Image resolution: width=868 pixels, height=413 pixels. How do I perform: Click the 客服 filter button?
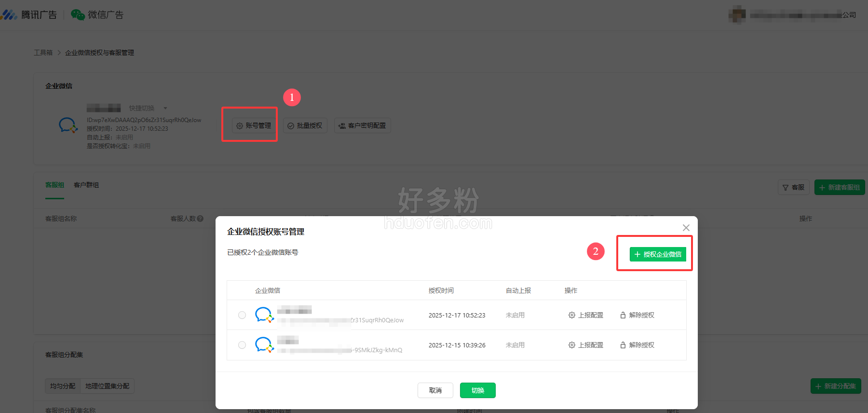click(793, 187)
